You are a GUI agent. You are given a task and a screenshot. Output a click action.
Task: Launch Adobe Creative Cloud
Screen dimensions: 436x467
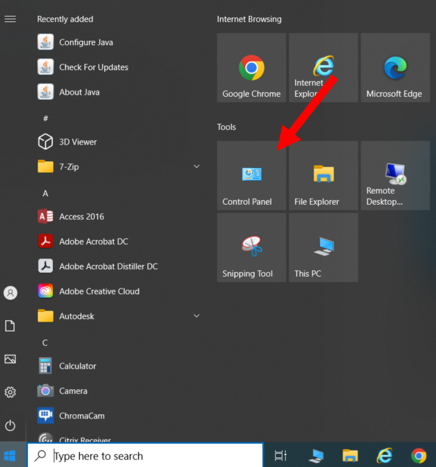pos(118,291)
